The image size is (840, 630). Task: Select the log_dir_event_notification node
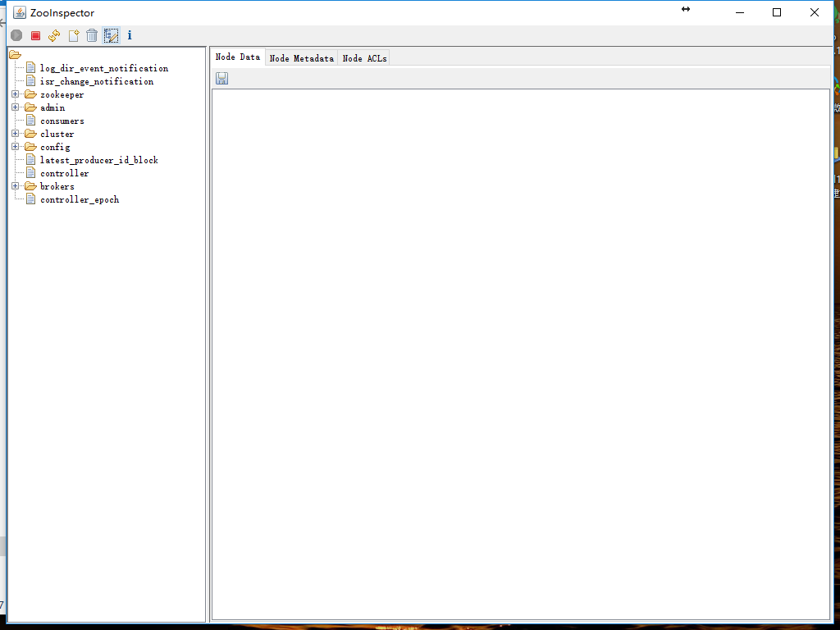[103, 68]
